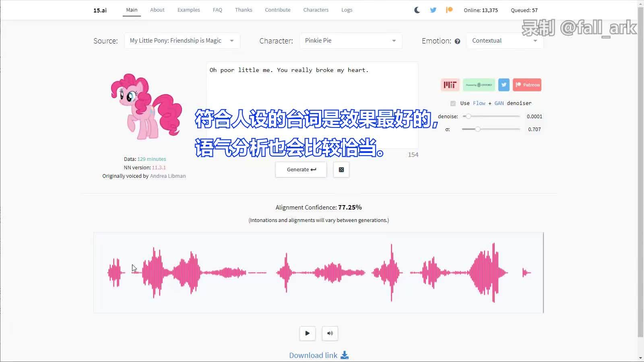Click the denoise value 0.0001
The image size is (644, 362).
(535, 117)
